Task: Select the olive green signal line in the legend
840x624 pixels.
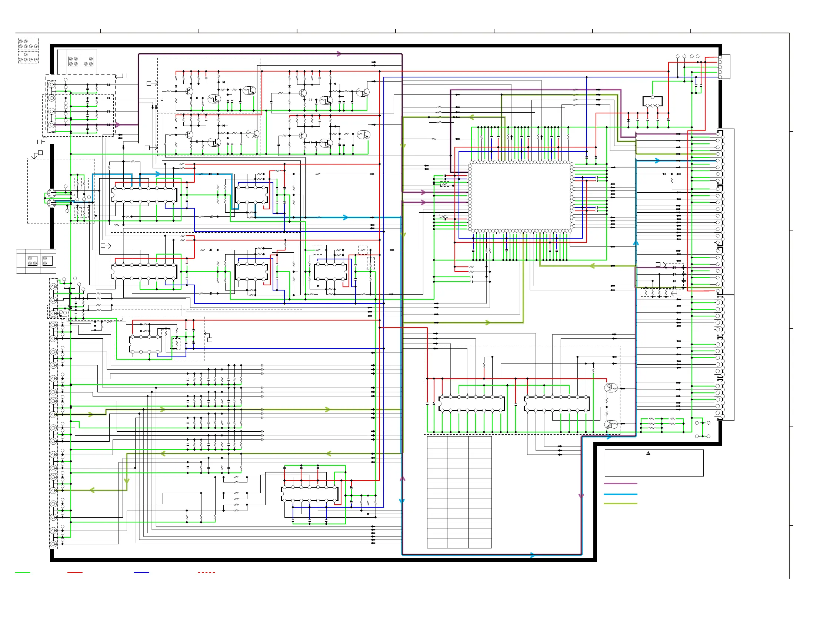Action: click(x=620, y=504)
